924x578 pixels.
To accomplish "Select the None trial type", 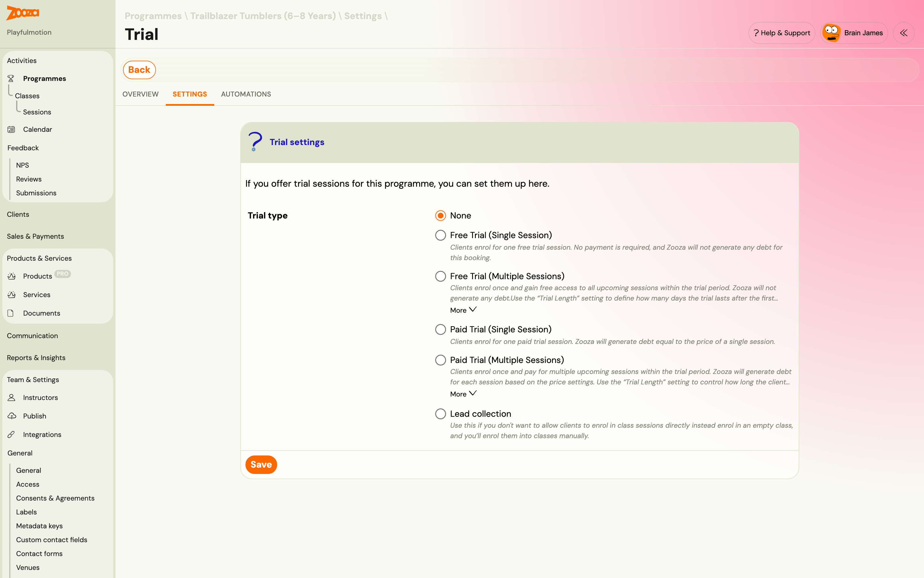I will coord(441,216).
